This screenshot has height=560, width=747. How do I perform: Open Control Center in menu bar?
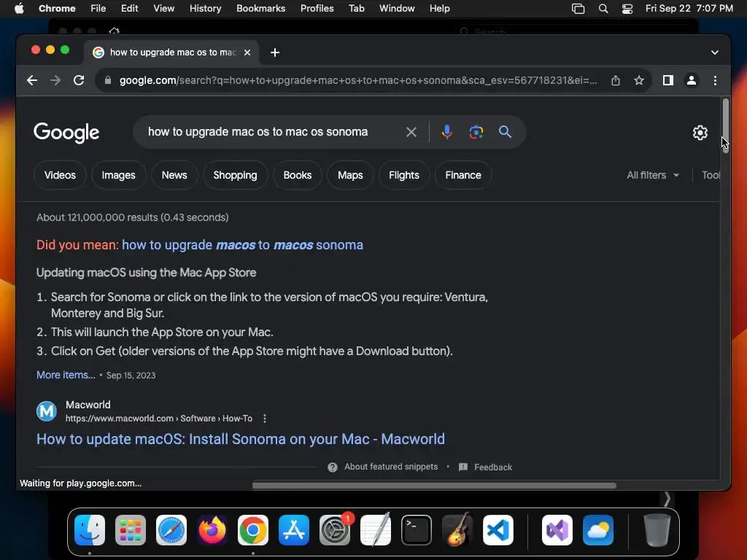pos(627,9)
